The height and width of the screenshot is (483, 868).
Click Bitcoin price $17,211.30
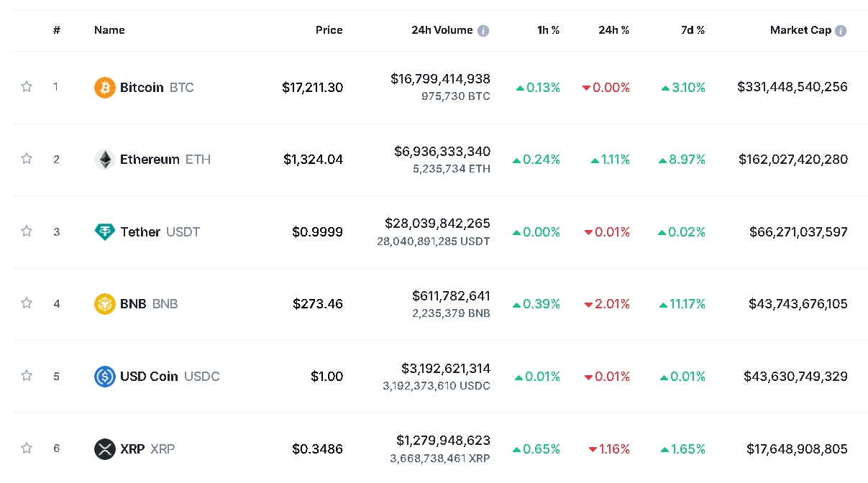point(313,88)
